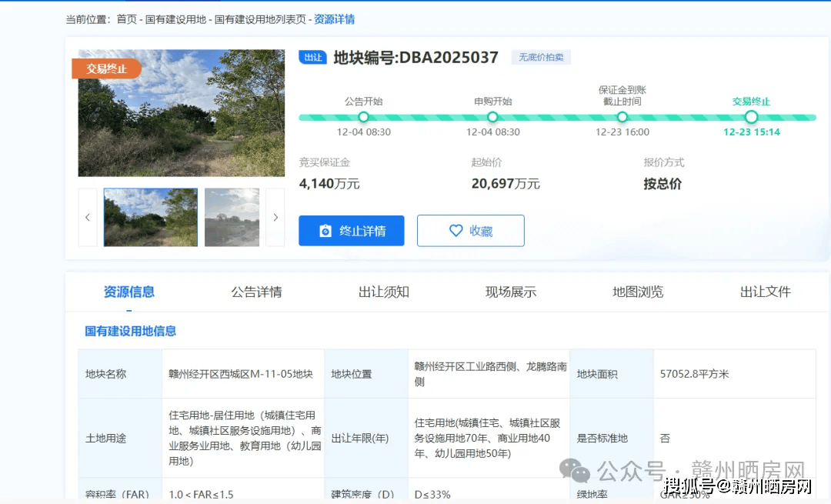Click the 申购开始 timeline node
The height and width of the screenshot is (504, 831).
493,117
